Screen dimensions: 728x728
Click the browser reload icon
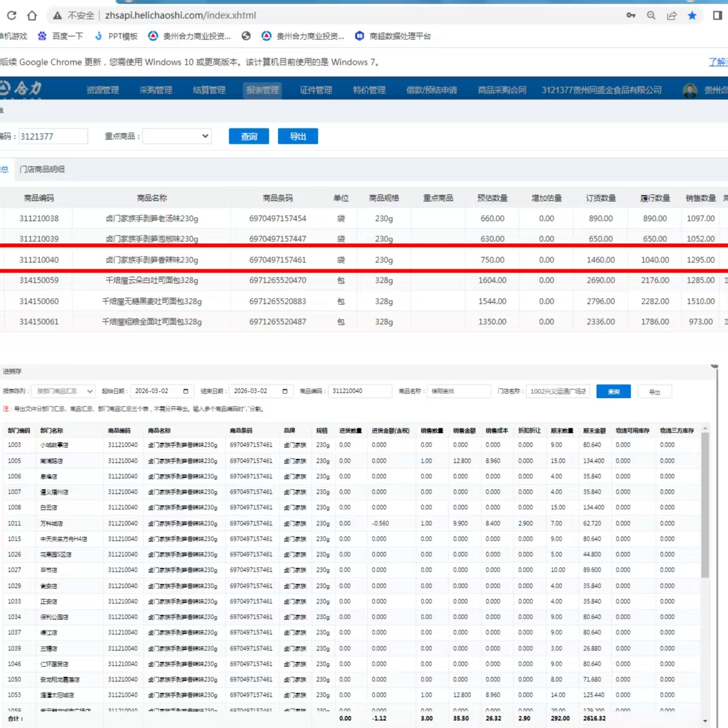[11, 15]
